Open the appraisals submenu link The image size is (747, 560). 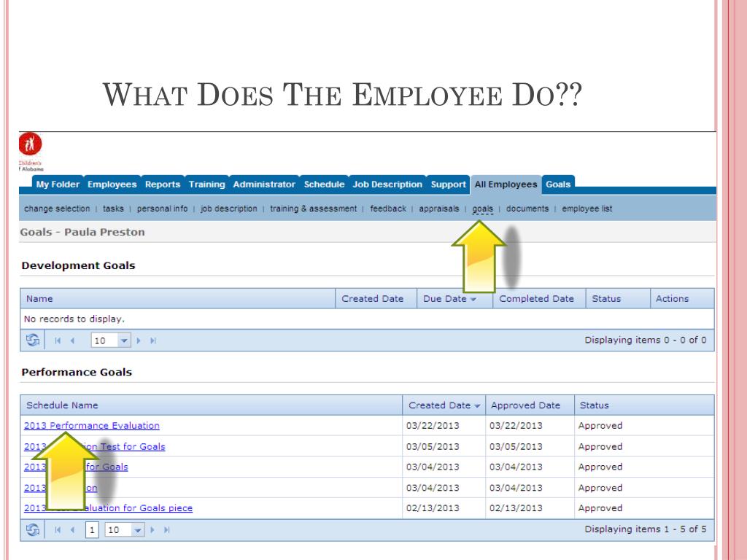[x=438, y=209]
